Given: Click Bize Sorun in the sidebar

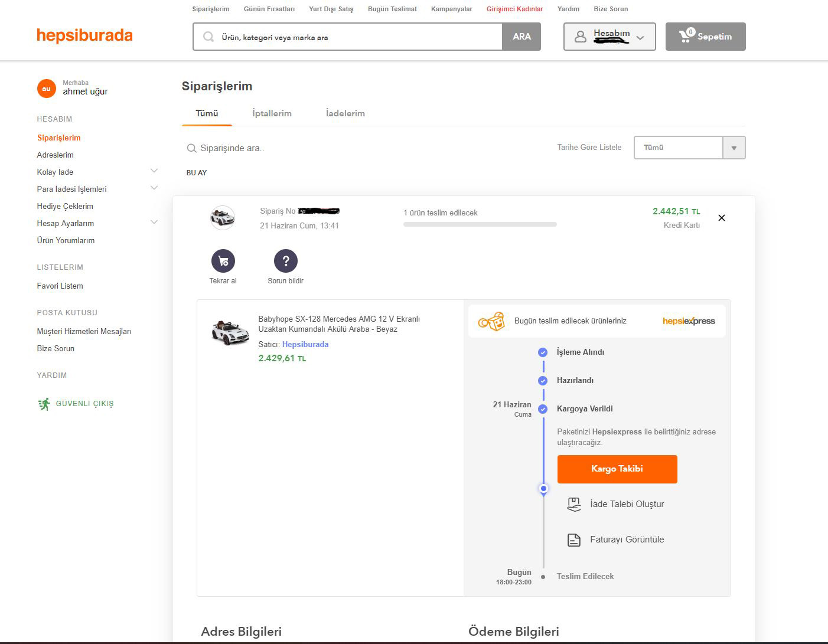Looking at the screenshot, I should (x=56, y=348).
